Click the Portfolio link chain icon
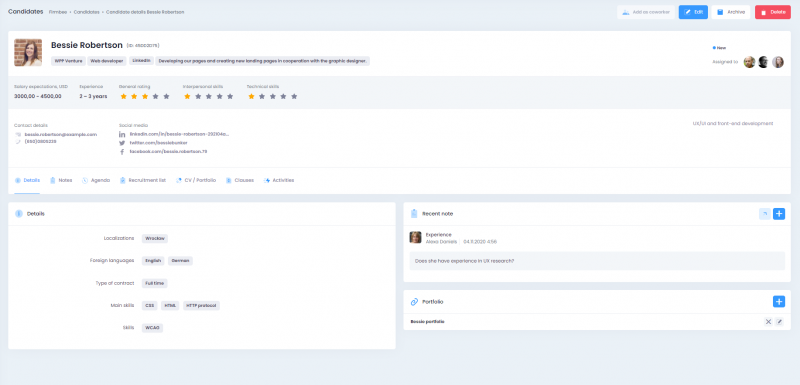This screenshot has width=800, height=385. (x=414, y=302)
